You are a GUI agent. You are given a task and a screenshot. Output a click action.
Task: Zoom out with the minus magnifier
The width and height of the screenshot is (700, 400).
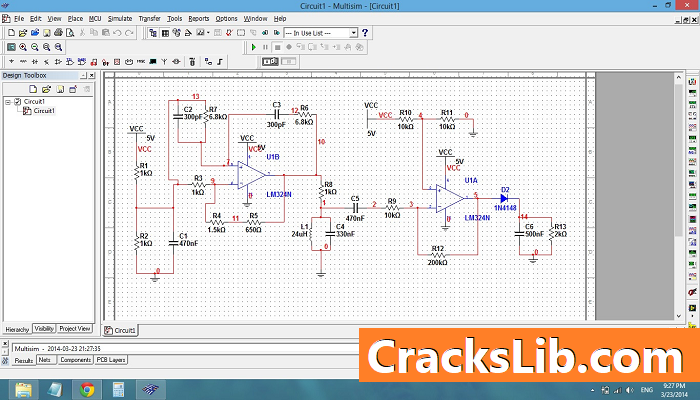coord(35,47)
